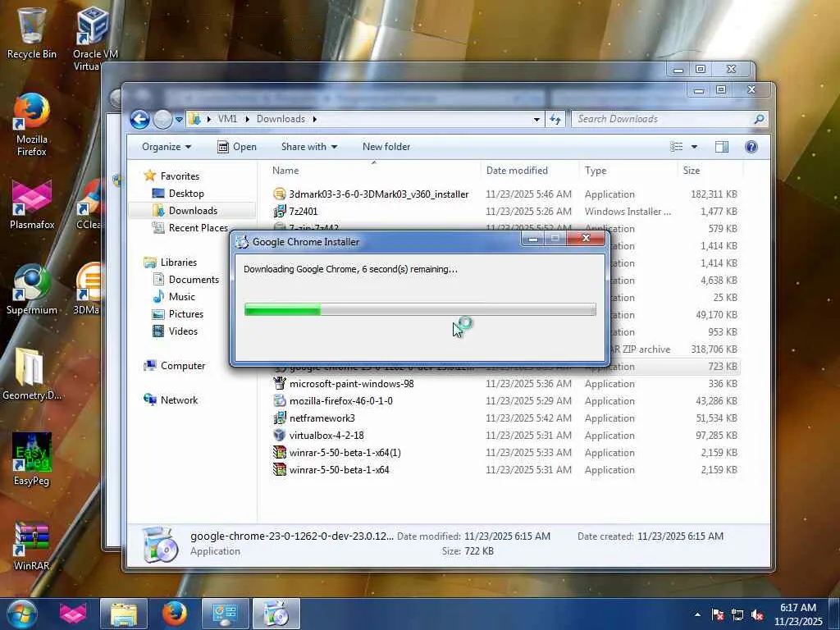The image size is (840, 630).
Task: Change view using the view icon
Action: pyautogui.click(x=677, y=147)
